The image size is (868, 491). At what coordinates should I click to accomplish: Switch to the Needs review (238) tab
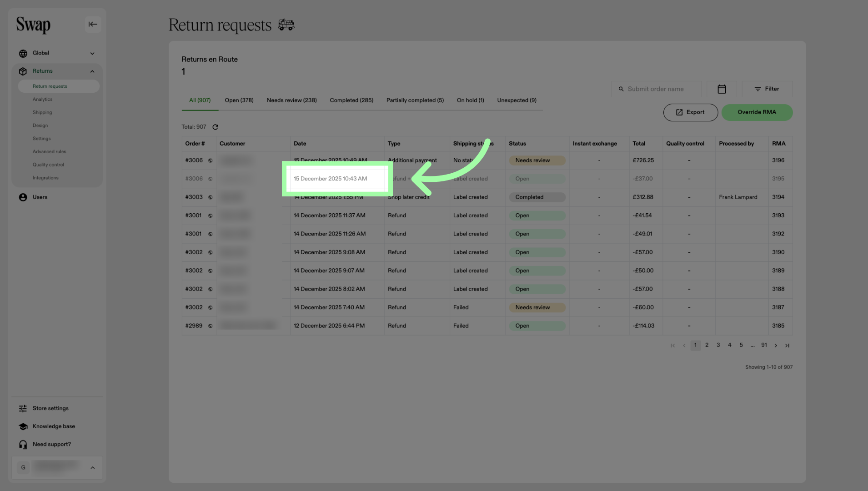click(x=292, y=100)
